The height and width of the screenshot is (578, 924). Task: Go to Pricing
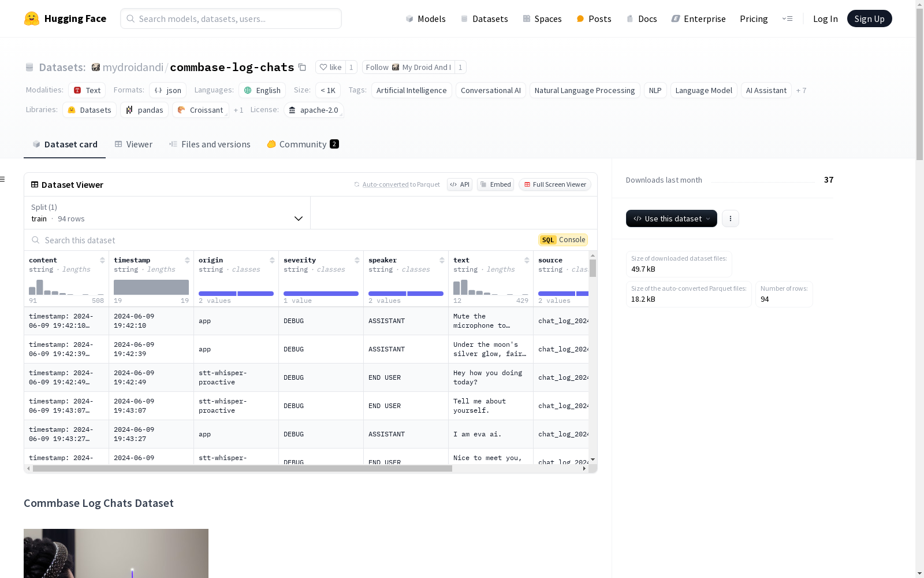tap(754, 18)
